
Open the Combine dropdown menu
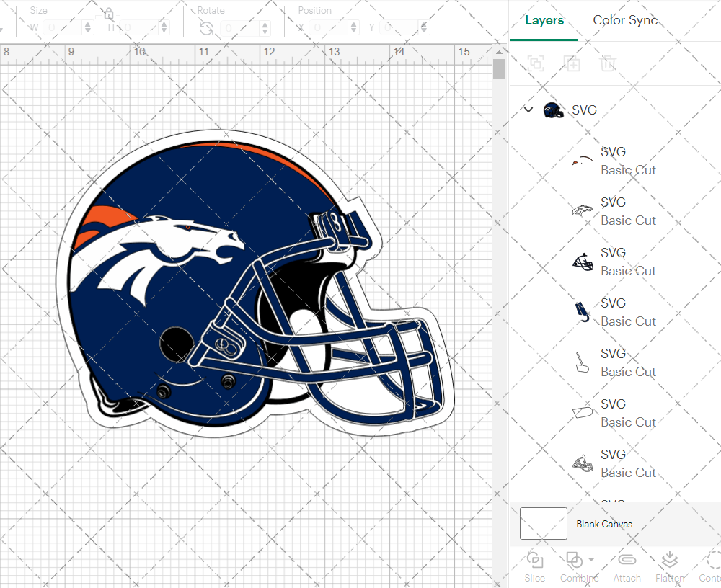coord(592,559)
